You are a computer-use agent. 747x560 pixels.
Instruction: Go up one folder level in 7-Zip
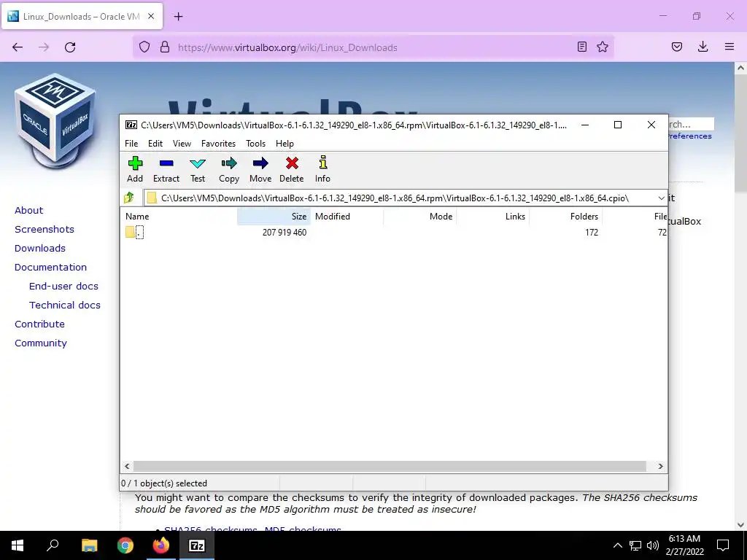pos(129,198)
